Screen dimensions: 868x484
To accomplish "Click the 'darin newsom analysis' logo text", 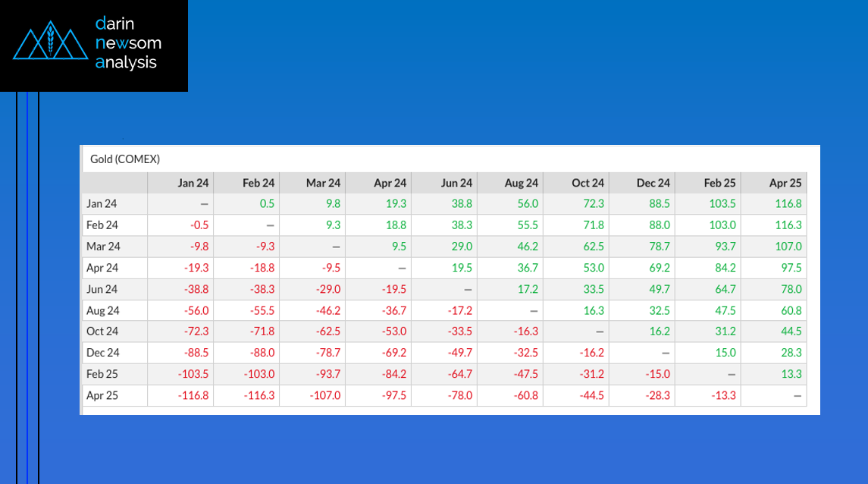I will [128, 43].
